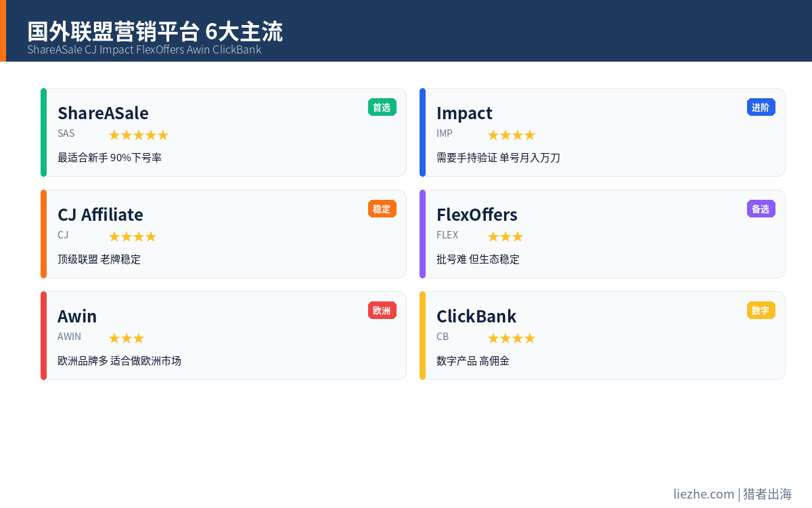Image resolution: width=812 pixels, height=508 pixels.
Task: Click the subtitle listing ShareASale CJ Impact
Action: 144,49
